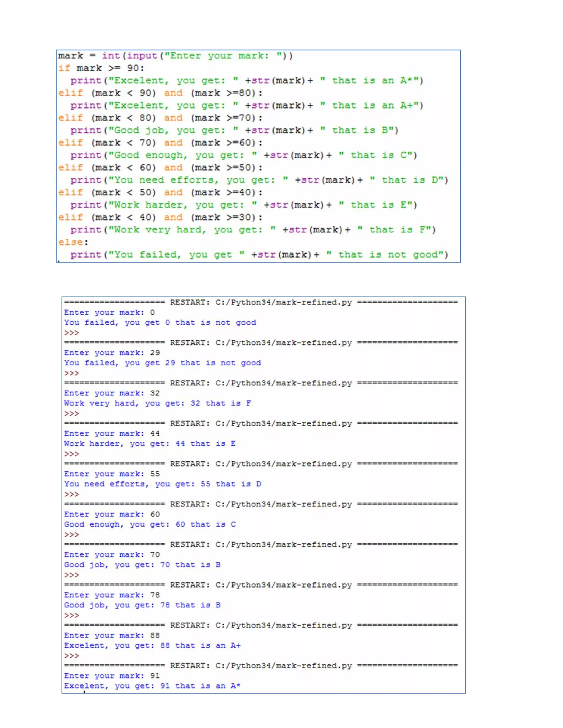Click the print line 'Good enough' ending 'that is C'
Viewport: 563px width, 728px height.
point(244,155)
